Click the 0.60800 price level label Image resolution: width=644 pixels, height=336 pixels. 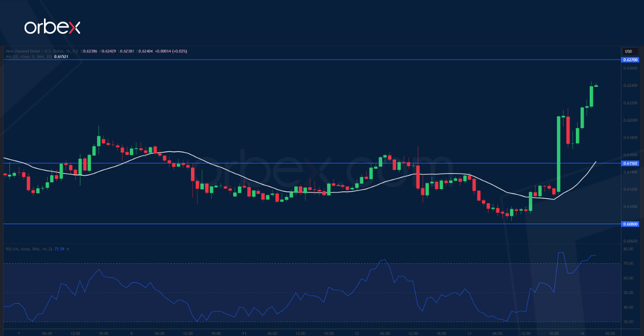(x=630, y=224)
